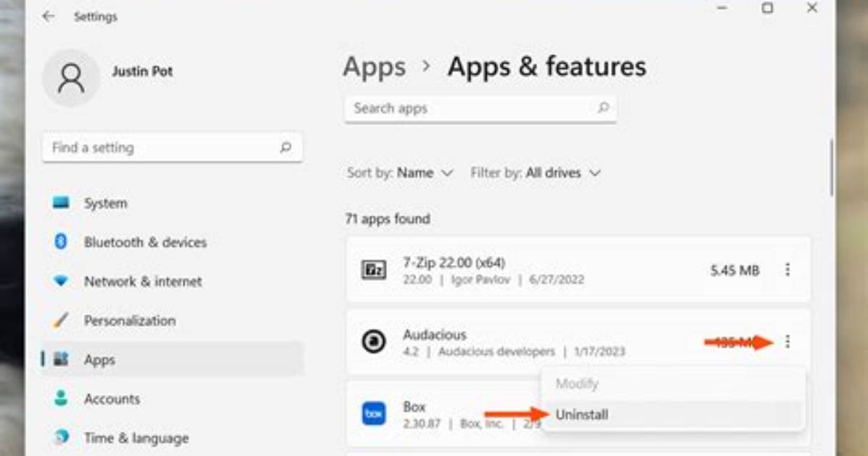Viewport: 868px width, 456px height.
Task: Click the Justin Pot user name
Action: (142, 71)
